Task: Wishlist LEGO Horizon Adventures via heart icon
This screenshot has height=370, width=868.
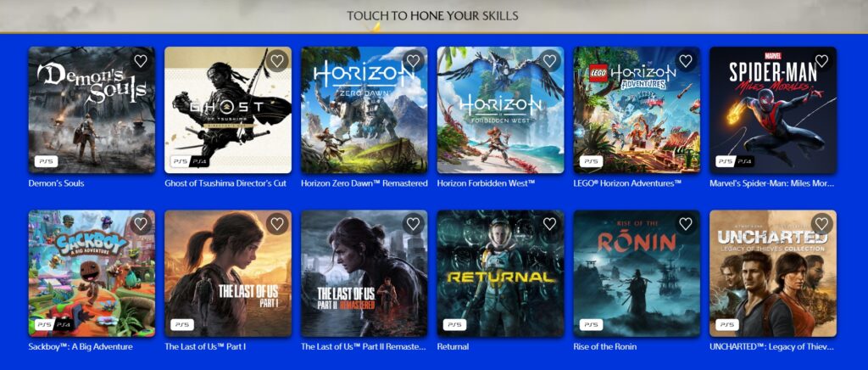Action: tap(685, 61)
